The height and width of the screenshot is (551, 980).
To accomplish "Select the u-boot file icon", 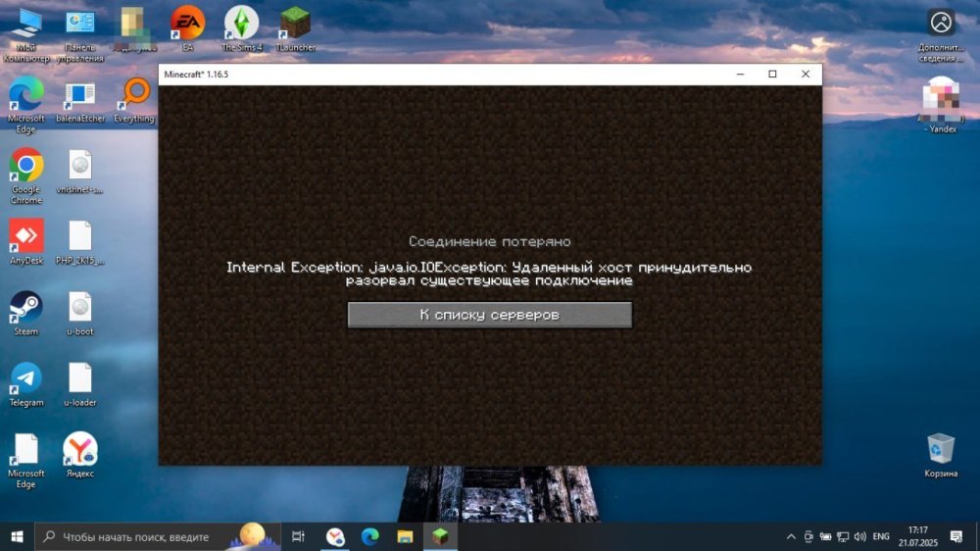I will click(80, 314).
